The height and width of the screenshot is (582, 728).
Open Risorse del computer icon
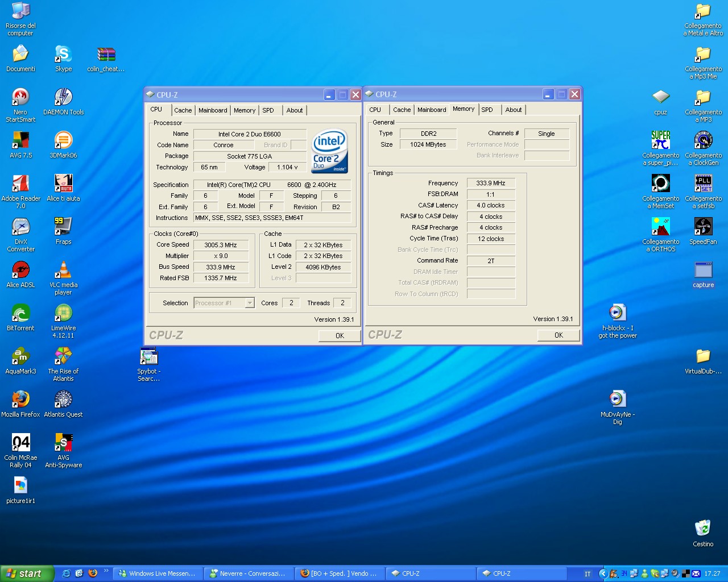pyautogui.click(x=20, y=11)
